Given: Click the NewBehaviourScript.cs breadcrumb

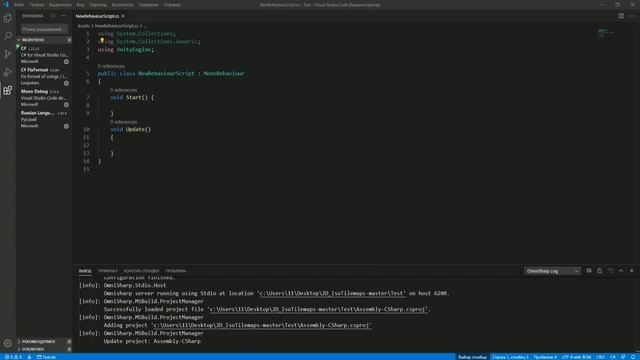Looking at the screenshot, I should [117, 26].
